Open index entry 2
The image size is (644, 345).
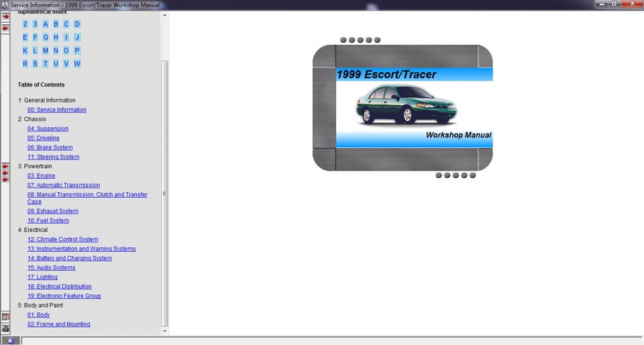click(25, 24)
